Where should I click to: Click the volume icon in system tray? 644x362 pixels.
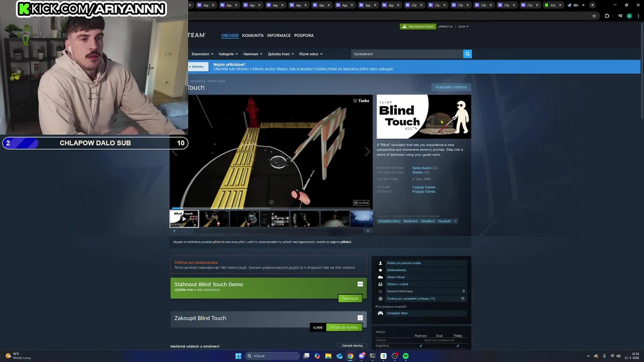(x=619, y=356)
